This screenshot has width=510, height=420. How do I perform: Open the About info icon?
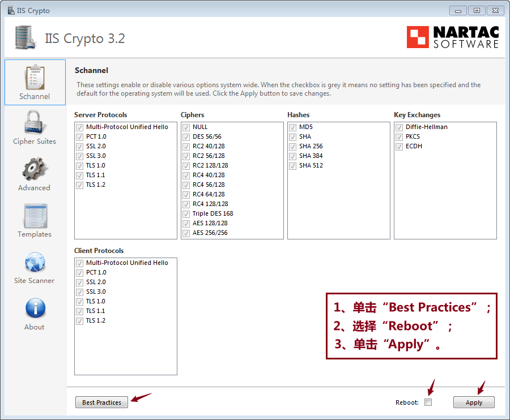click(x=35, y=308)
